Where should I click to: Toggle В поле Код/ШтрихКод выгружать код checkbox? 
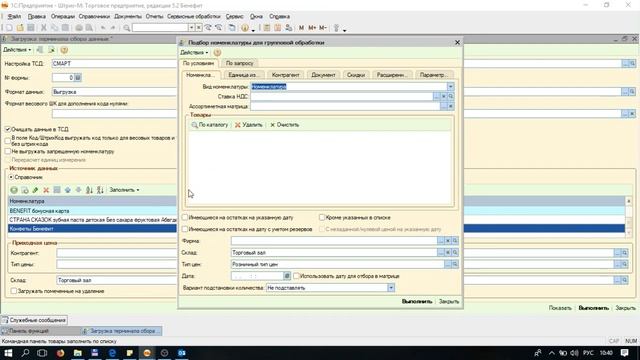click(x=8, y=141)
